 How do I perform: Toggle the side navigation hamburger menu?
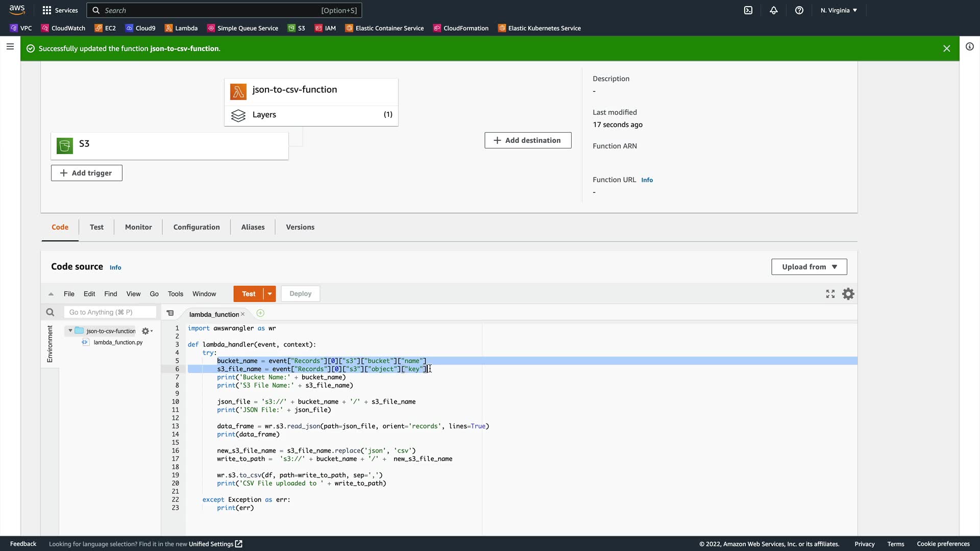click(x=10, y=46)
